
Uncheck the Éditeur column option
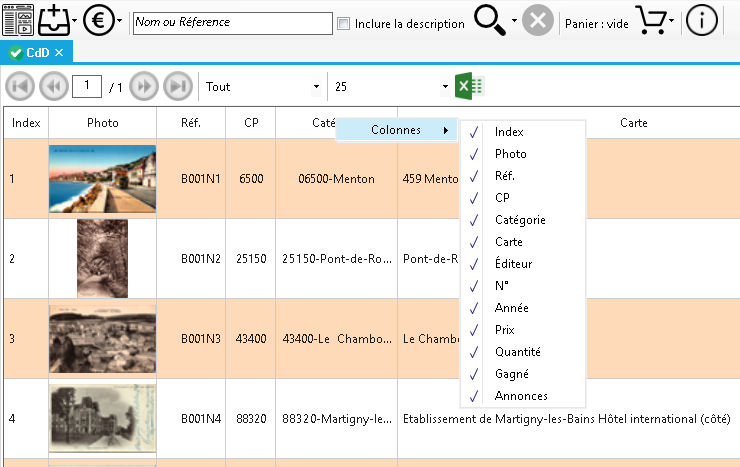(x=513, y=264)
